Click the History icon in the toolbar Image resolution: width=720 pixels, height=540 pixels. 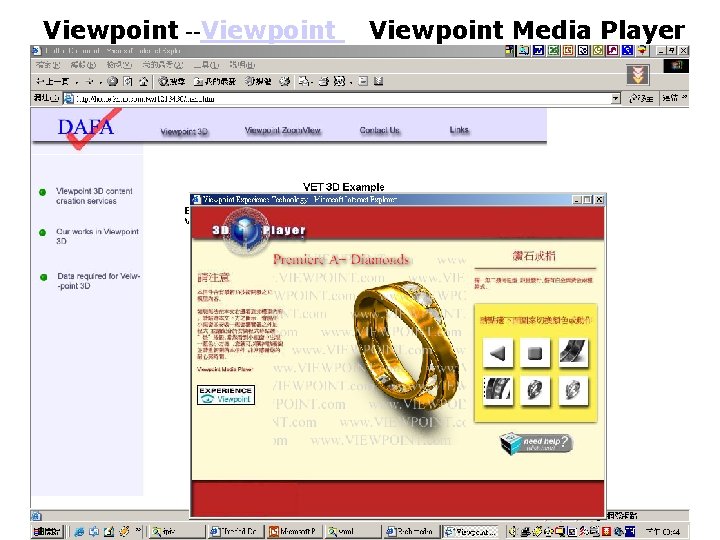(285, 82)
